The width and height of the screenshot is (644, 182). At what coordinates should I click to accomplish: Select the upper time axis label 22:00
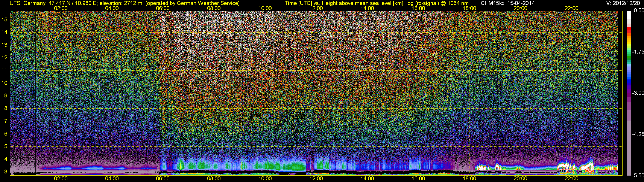[x=571, y=8]
